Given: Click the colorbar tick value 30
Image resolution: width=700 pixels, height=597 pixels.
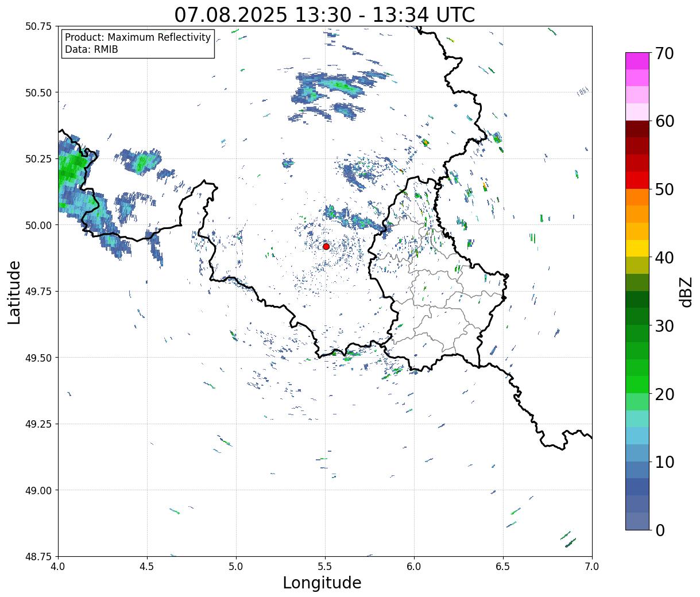Looking at the screenshot, I should click(x=664, y=325).
